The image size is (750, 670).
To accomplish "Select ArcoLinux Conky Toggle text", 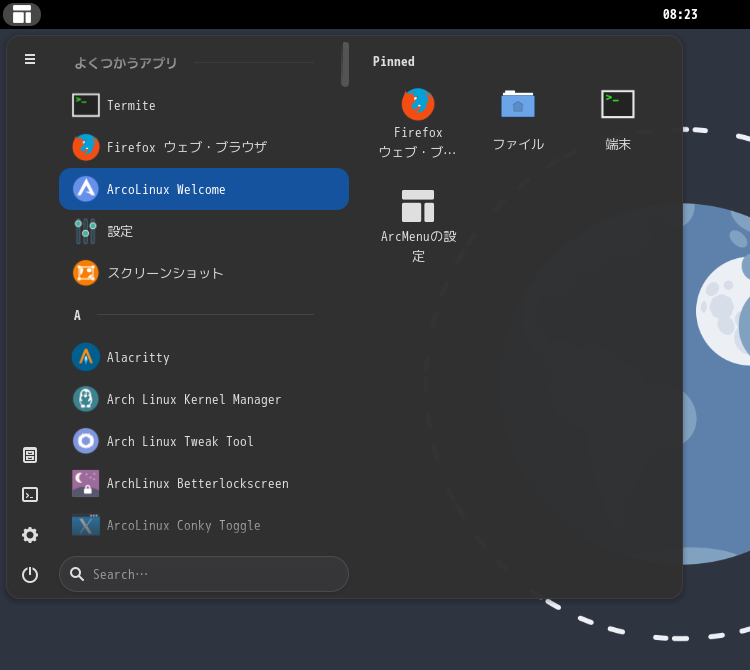I will [x=184, y=526].
